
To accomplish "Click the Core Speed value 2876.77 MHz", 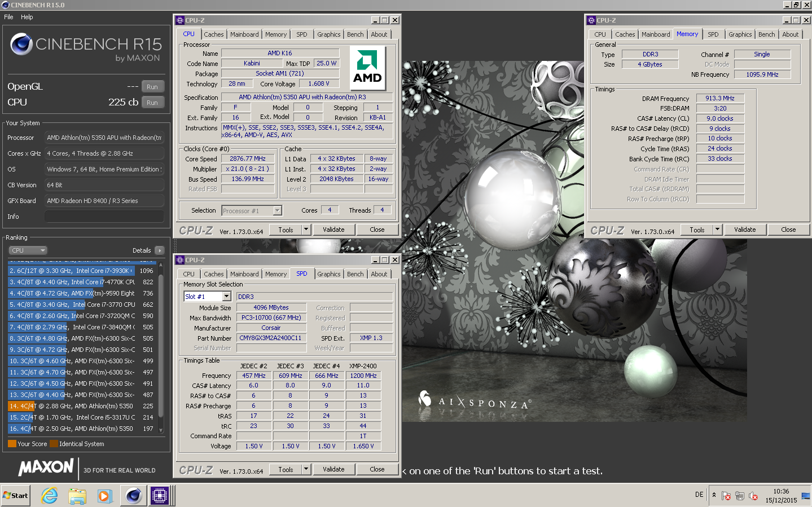I will (x=248, y=159).
